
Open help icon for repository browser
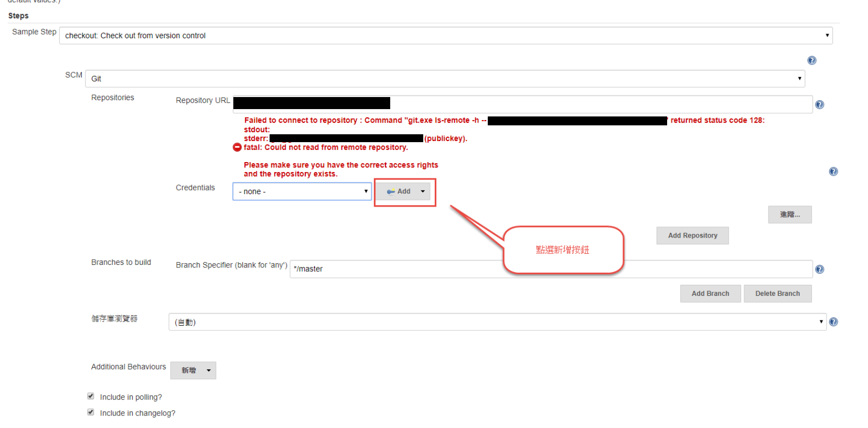coord(833,322)
